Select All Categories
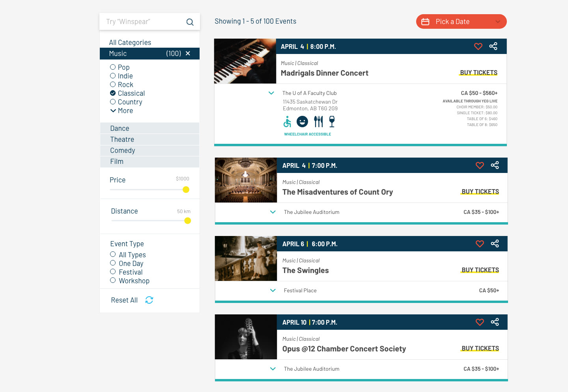 (130, 43)
